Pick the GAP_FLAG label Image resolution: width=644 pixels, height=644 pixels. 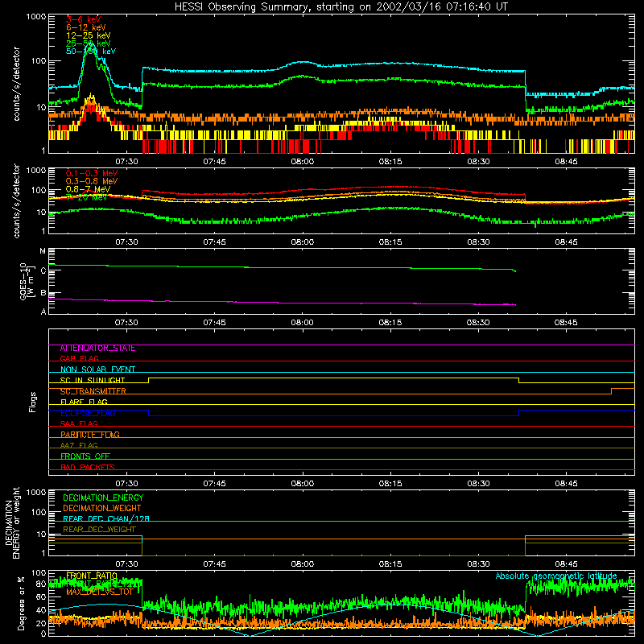coord(79,358)
